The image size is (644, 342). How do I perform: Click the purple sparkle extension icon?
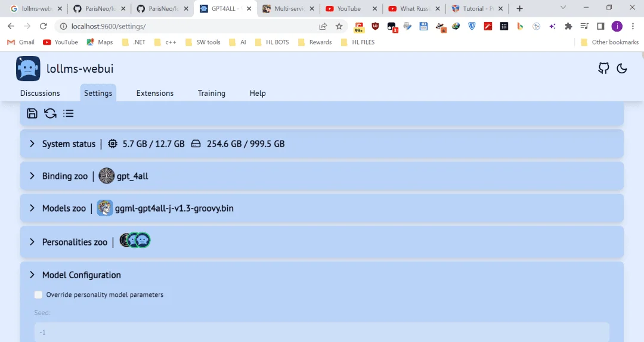552,26
